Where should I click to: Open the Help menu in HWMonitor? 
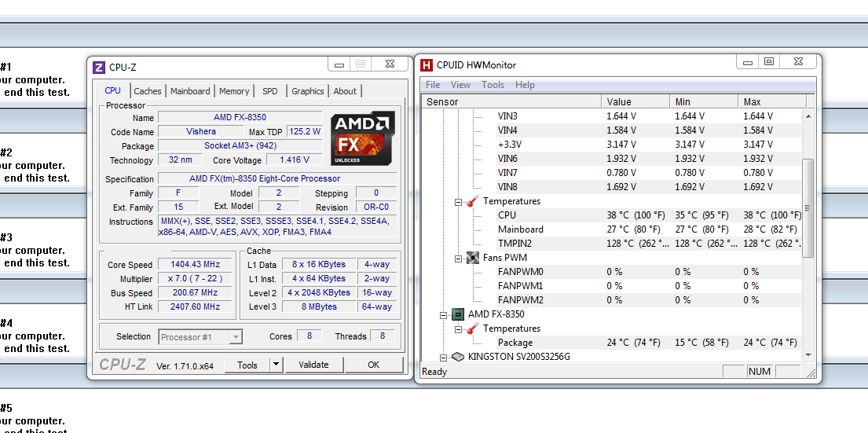coord(525,85)
